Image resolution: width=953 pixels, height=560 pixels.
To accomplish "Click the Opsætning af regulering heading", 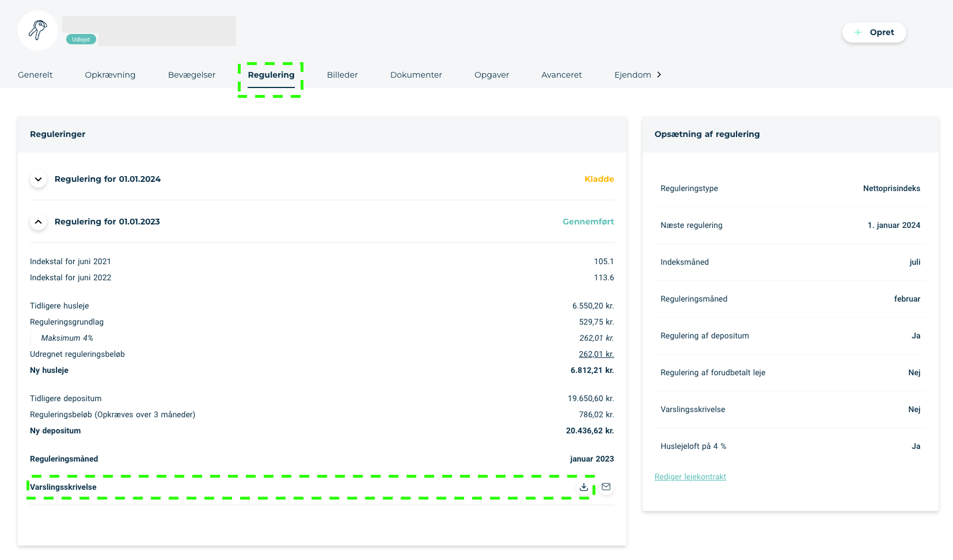I will (707, 134).
